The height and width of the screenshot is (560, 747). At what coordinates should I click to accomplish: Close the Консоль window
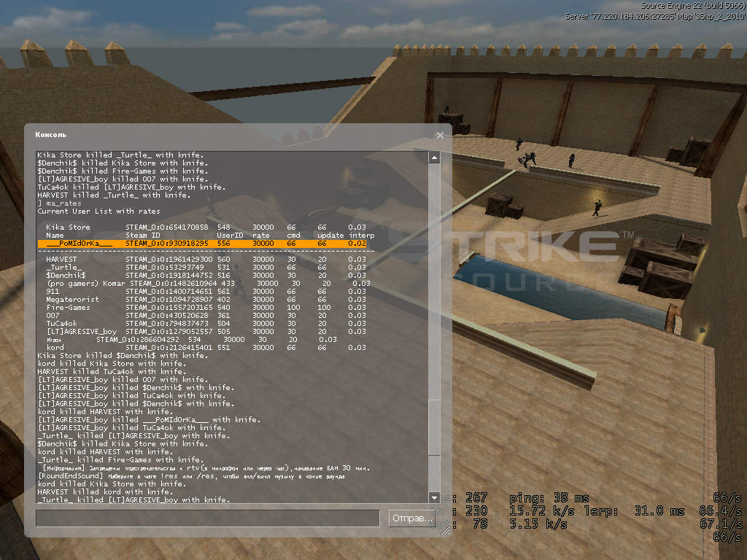[x=440, y=135]
